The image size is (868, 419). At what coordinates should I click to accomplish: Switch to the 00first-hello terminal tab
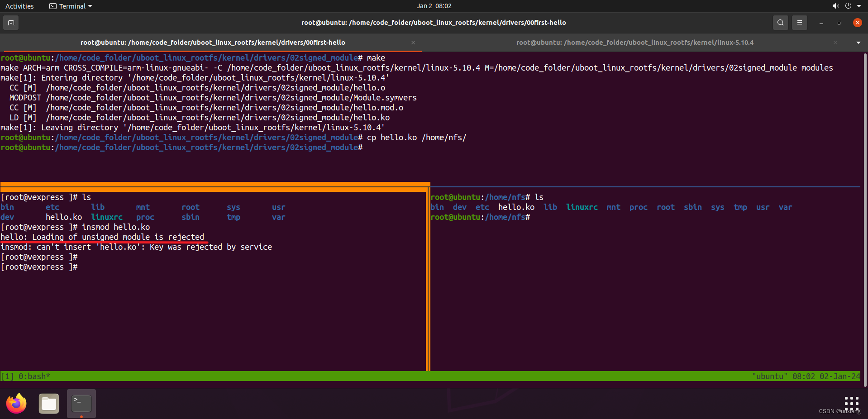pyautogui.click(x=213, y=43)
